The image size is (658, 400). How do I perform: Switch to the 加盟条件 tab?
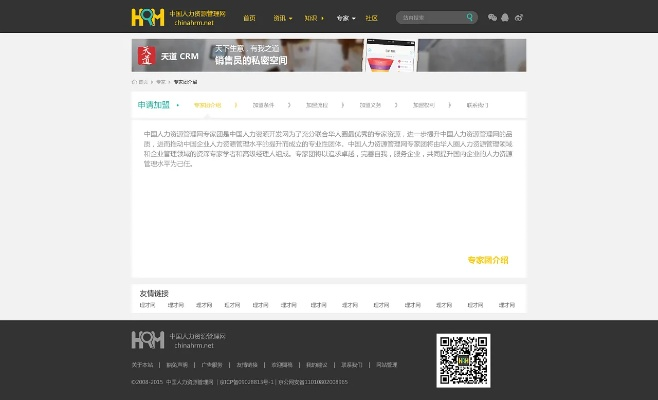(x=263, y=105)
